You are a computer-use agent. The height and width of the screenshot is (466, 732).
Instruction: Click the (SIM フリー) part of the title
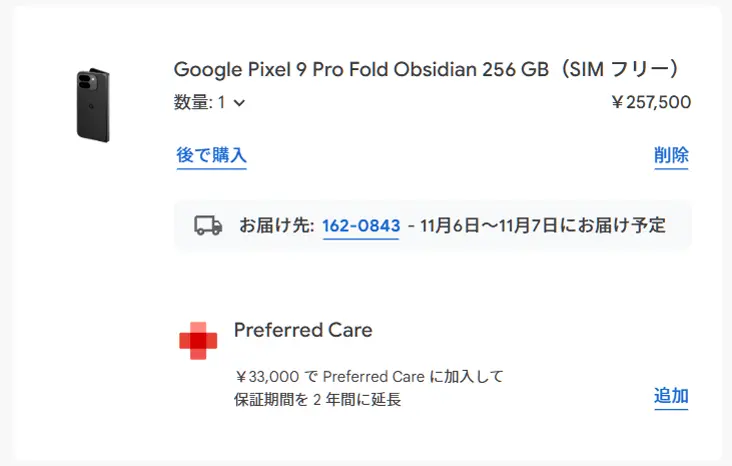620,69
